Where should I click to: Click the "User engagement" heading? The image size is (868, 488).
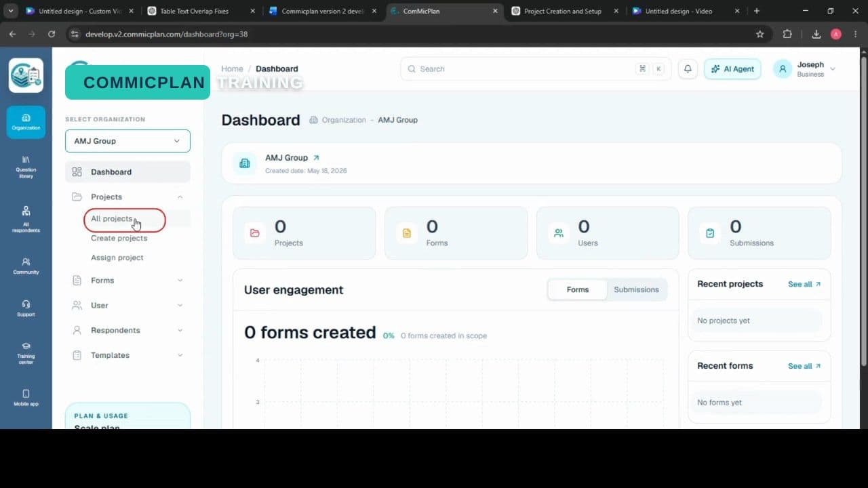pos(294,290)
